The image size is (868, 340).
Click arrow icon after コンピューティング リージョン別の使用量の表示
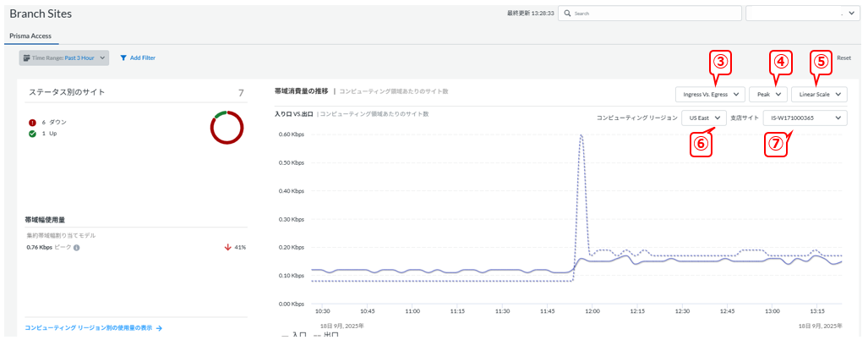(x=159, y=327)
